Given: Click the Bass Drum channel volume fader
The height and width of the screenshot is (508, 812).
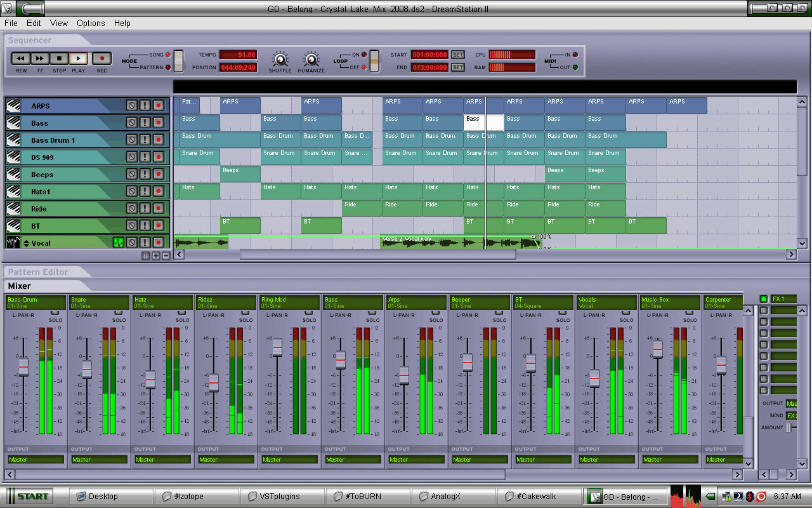Looking at the screenshot, I should tap(23, 366).
